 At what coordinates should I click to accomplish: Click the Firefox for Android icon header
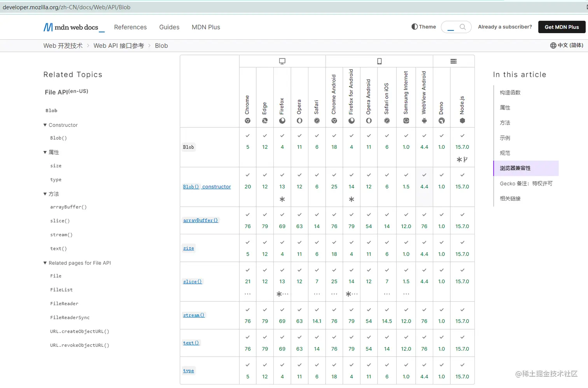(352, 121)
